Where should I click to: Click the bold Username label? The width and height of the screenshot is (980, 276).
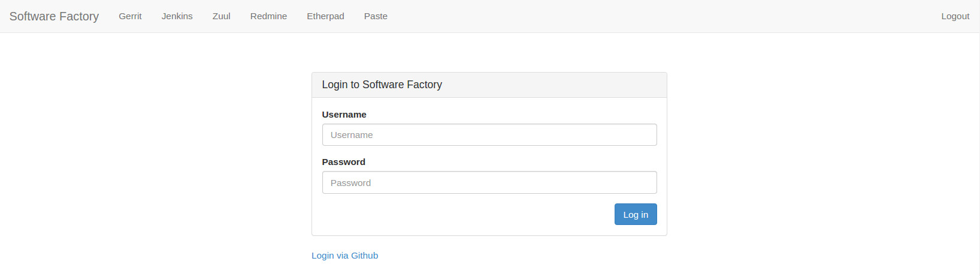pos(344,115)
